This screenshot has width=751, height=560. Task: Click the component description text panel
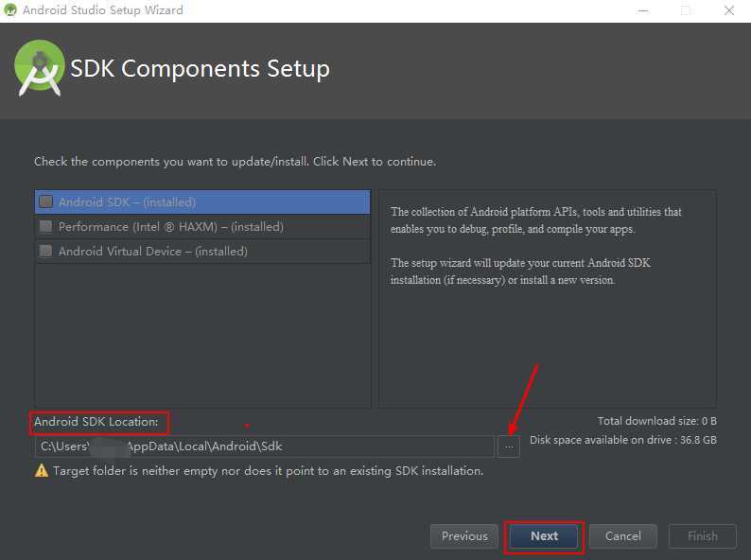(548, 299)
